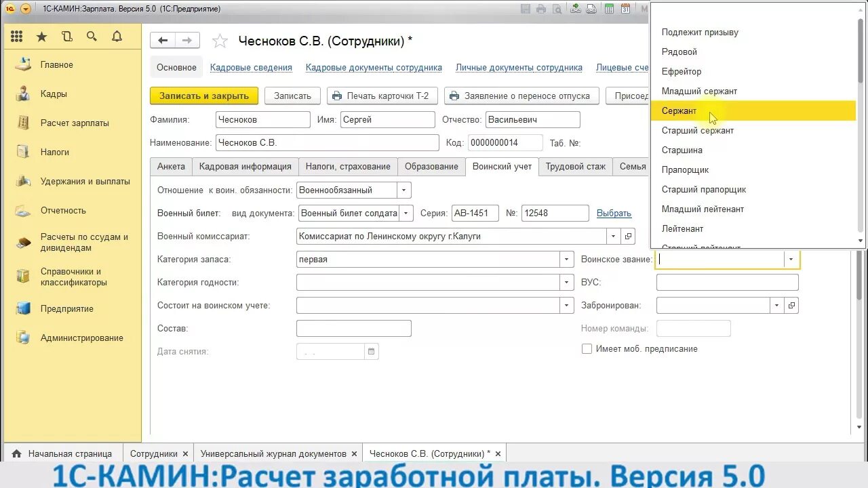Open Favorites star in the tools panel
This screenshot has height=488, width=868.
pyautogui.click(x=41, y=37)
